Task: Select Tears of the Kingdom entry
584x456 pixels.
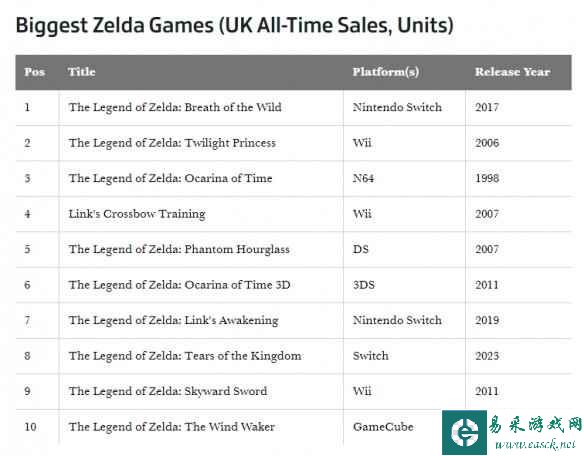Action: point(185,356)
